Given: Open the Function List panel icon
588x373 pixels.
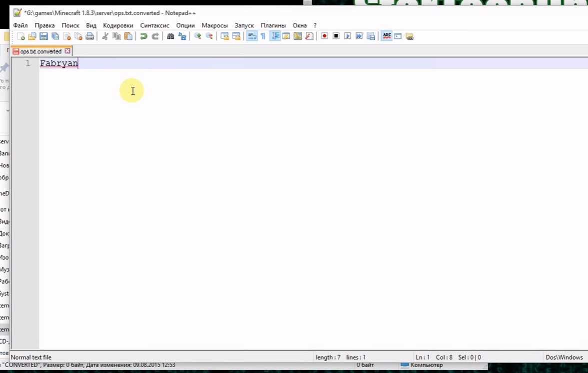Looking at the screenshot, I should coord(309,36).
